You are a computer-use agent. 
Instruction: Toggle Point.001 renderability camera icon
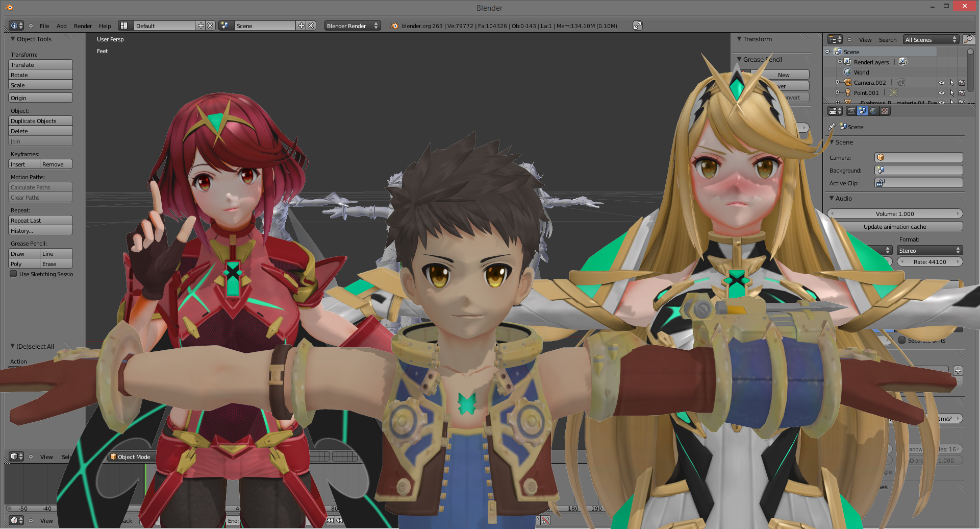point(962,93)
